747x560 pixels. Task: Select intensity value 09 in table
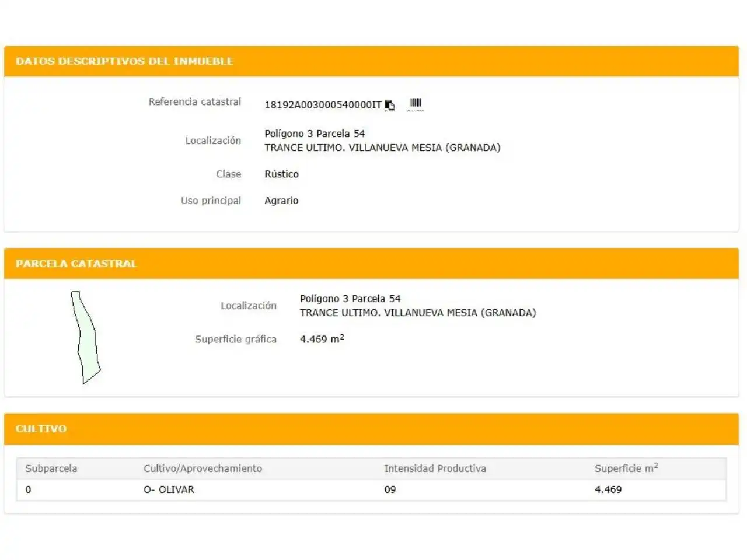pyautogui.click(x=390, y=489)
